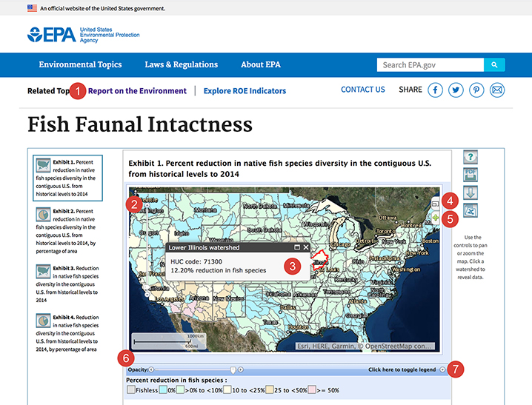Increase opacity with the right arrow
Viewport: 532px width, 405px height.
click(x=241, y=369)
